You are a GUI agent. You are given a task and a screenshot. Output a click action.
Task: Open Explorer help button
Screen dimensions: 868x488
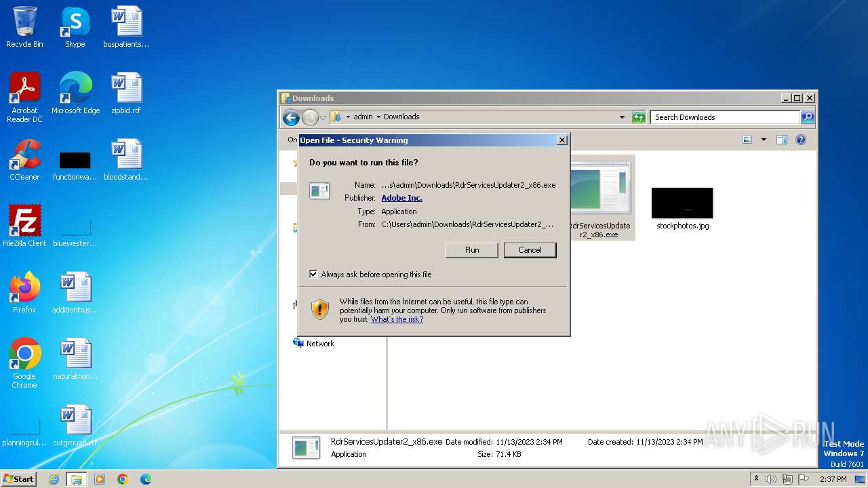pyautogui.click(x=801, y=140)
